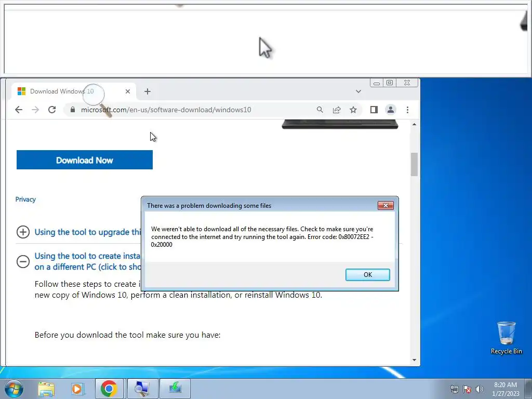Viewport: 532px width, 399px height.
Task: Add a new tab with the plus button
Action: [147, 91]
